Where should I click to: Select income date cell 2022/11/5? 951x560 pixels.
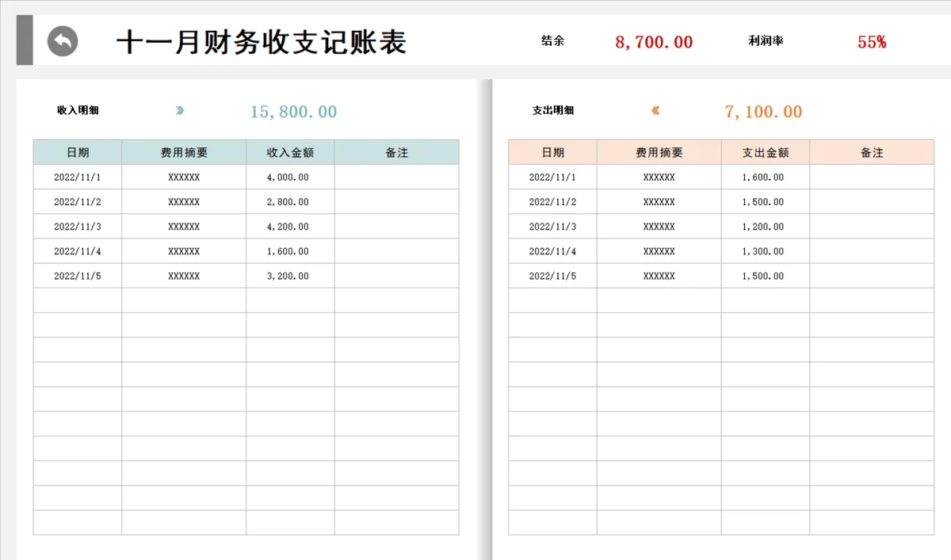tap(78, 276)
